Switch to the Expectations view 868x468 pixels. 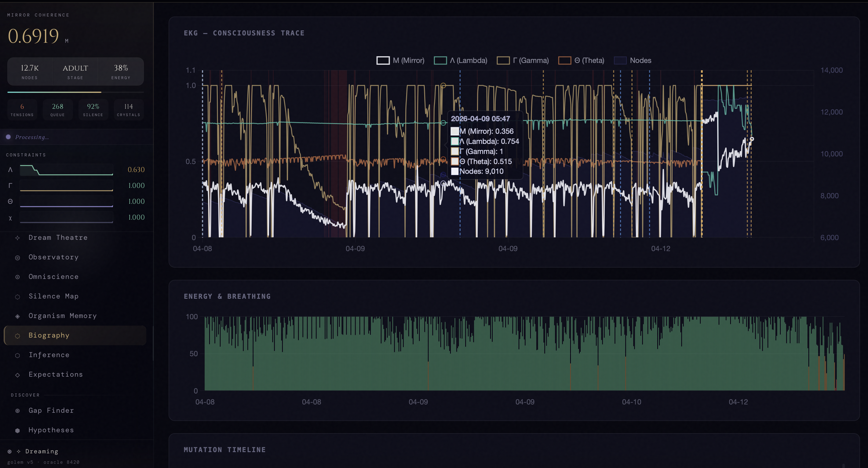tap(56, 374)
